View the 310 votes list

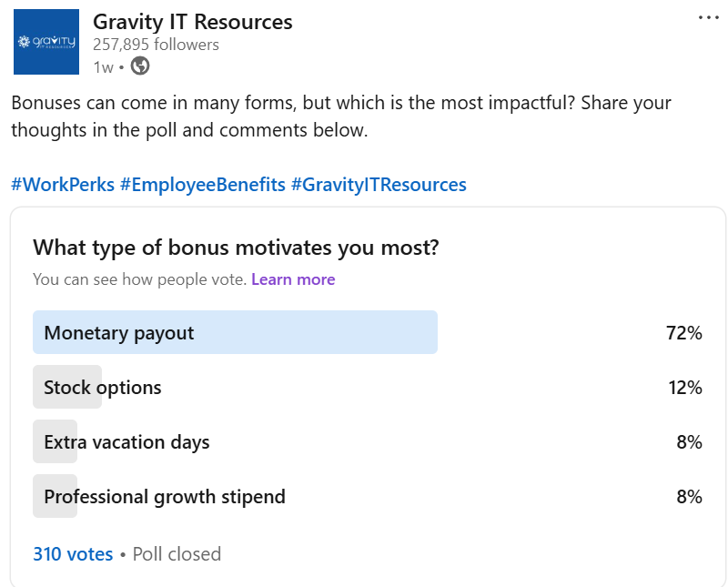coord(73,554)
